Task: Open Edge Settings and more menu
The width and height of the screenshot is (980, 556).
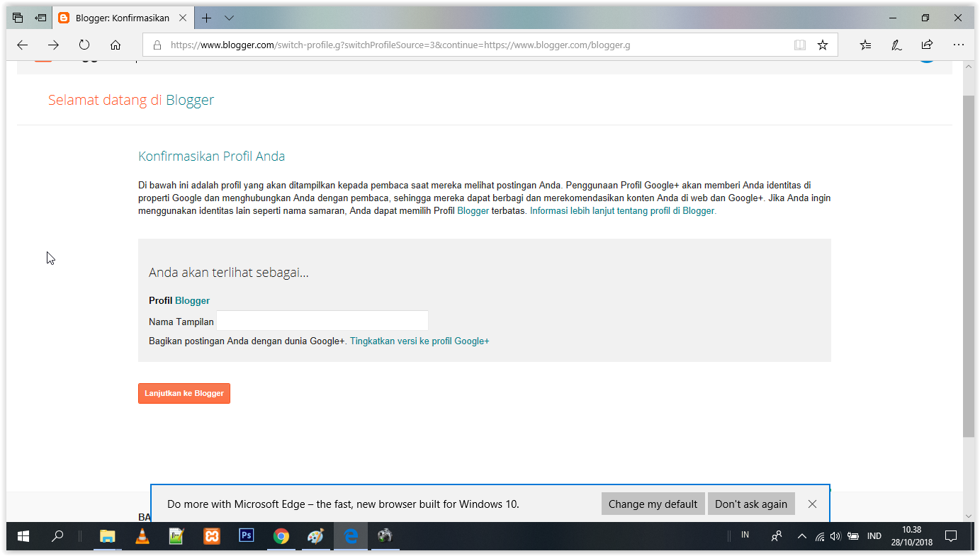Action: pyautogui.click(x=959, y=45)
